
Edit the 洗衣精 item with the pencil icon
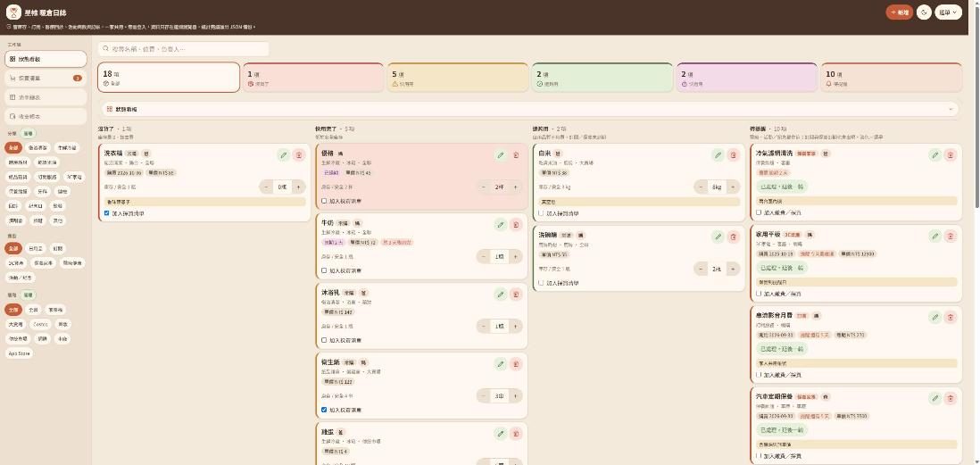[284, 154]
